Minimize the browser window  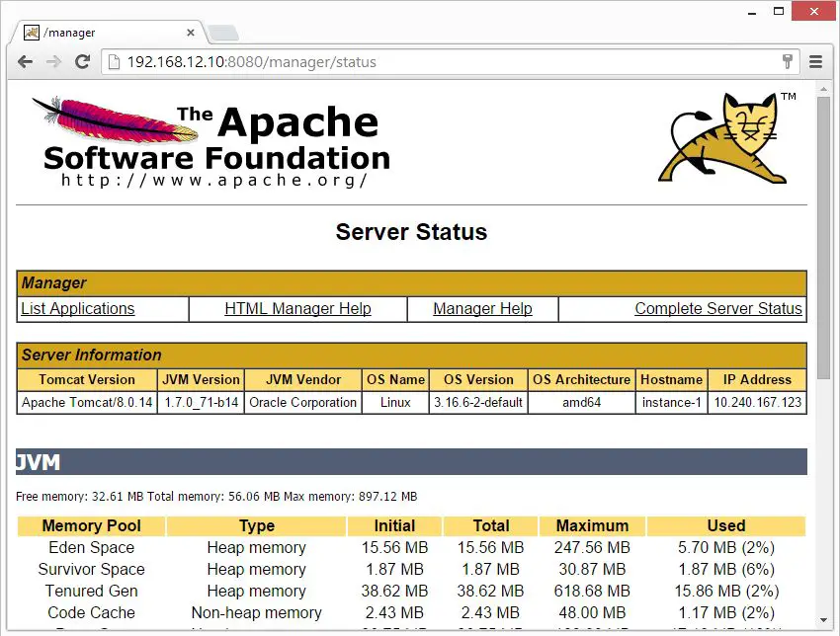(752, 11)
